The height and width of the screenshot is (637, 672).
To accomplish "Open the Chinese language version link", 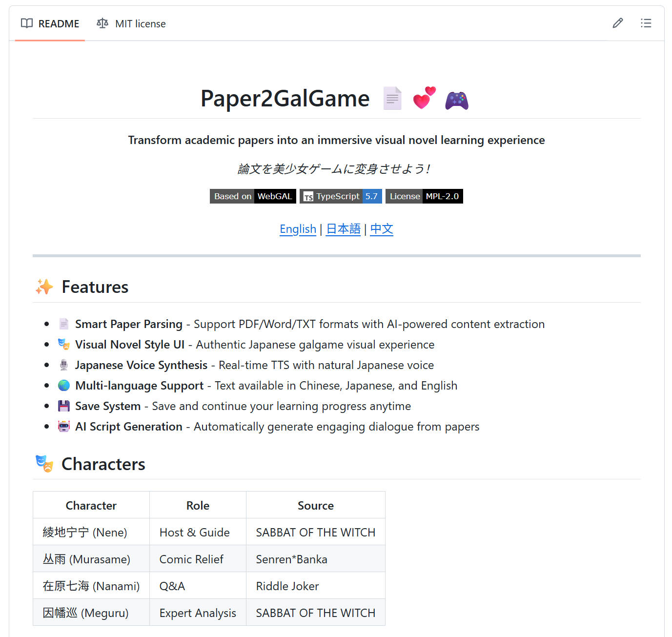I will pyautogui.click(x=381, y=229).
